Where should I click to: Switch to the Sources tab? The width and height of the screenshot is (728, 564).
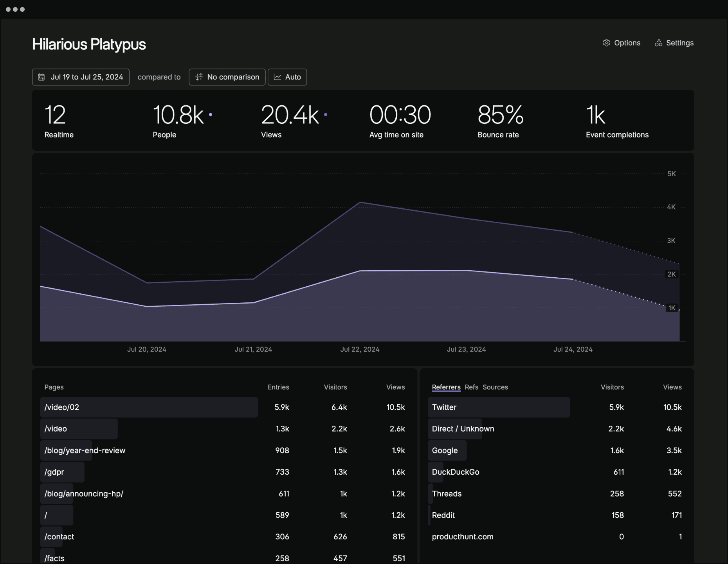point(496,387)
